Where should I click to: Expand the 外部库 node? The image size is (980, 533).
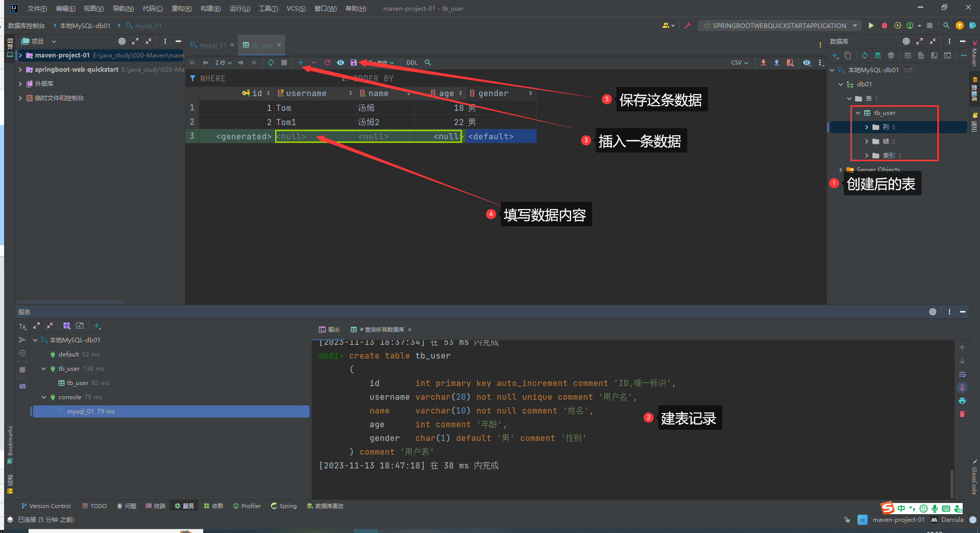(x=20, y=84)
